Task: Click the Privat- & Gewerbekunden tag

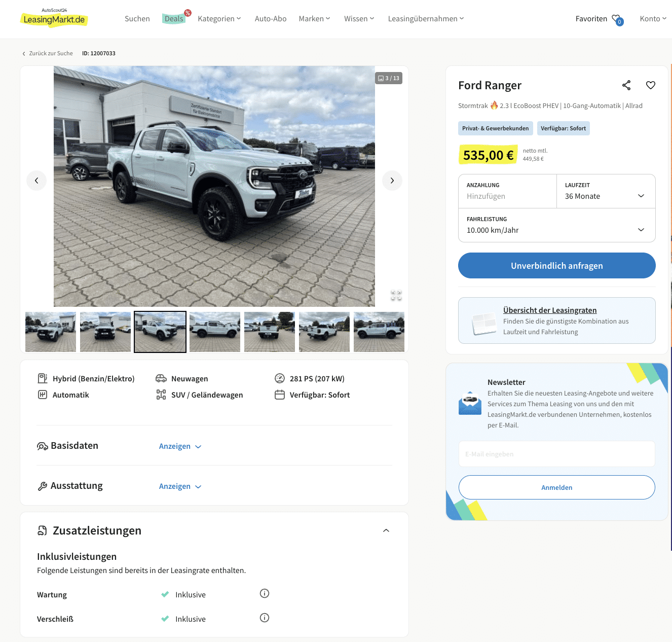Action: (495, 128)
